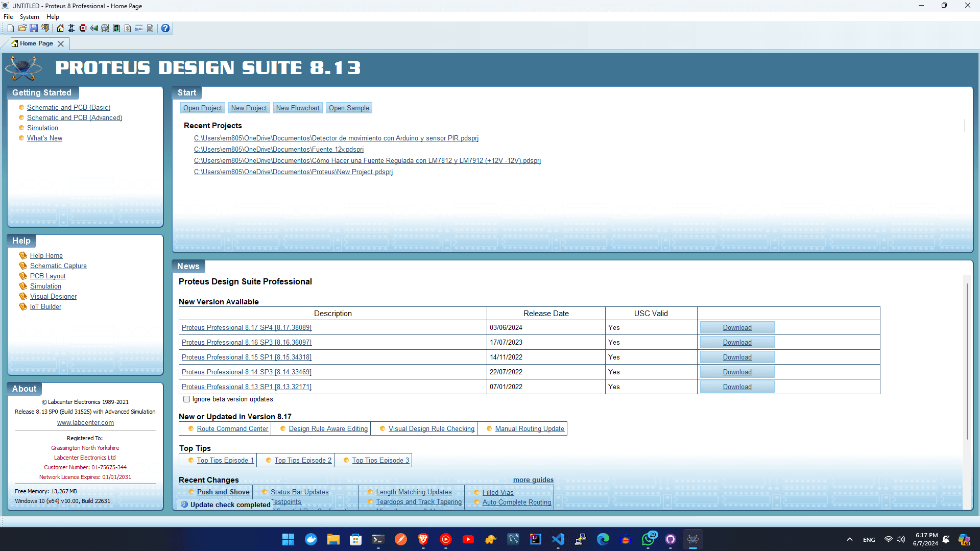Open the Fuente 12v recent project link

pyautogui.click(x=278, y=149)
